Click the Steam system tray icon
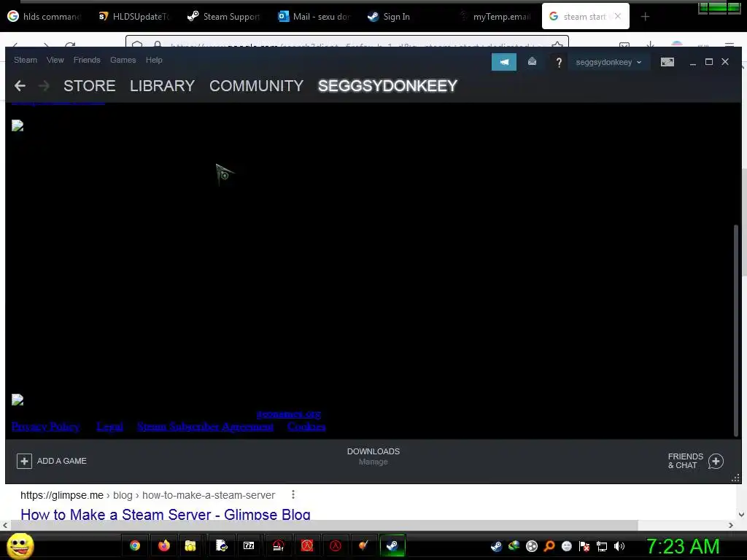This screenshot has height=560, width=747. (x=496, y=546)
